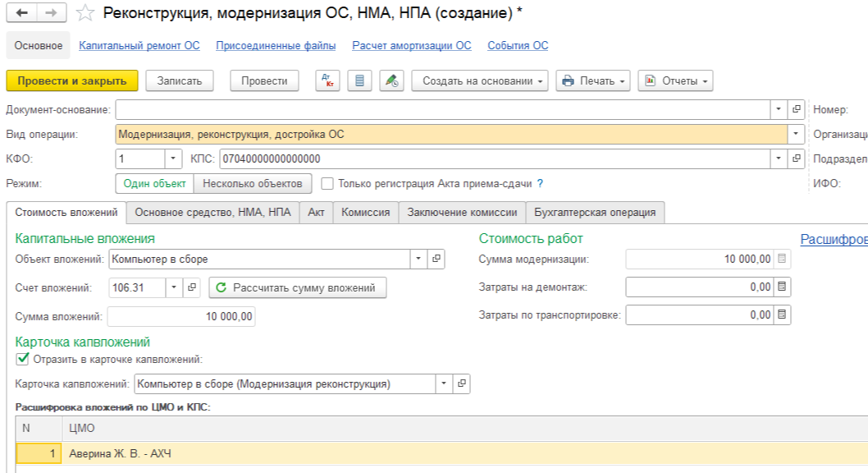
Task: Open the document list icon in toolbar
Action: pos(359,80)
